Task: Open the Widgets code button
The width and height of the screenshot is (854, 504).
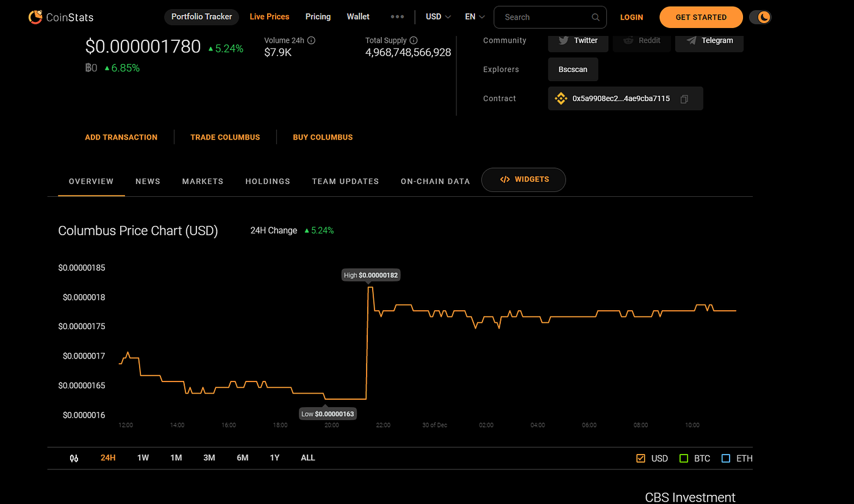Action: point(523,180)
